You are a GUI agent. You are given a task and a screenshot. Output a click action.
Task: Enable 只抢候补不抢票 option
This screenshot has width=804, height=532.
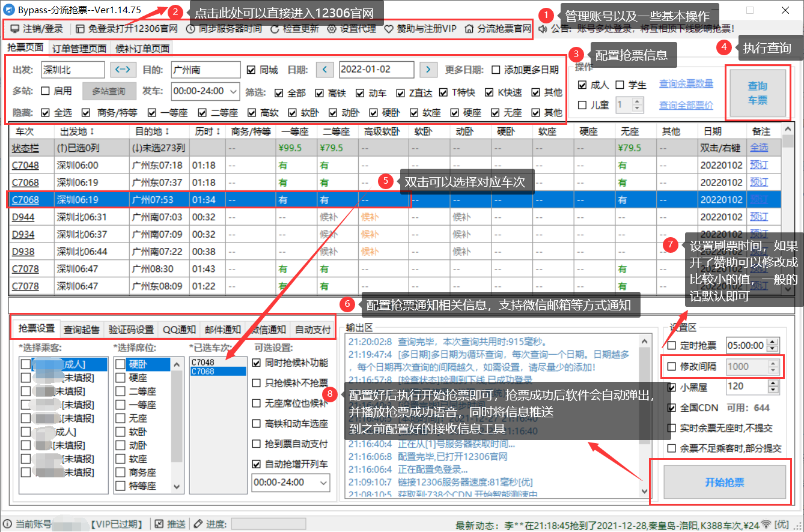click(257, 383)
